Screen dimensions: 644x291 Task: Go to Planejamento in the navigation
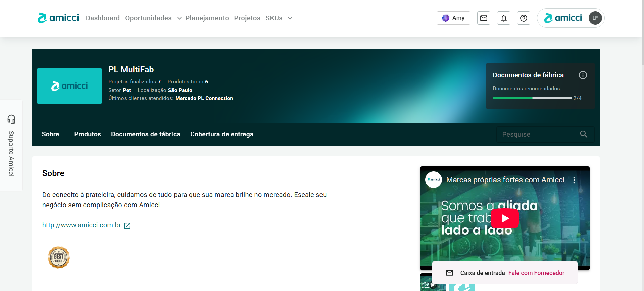207,18
